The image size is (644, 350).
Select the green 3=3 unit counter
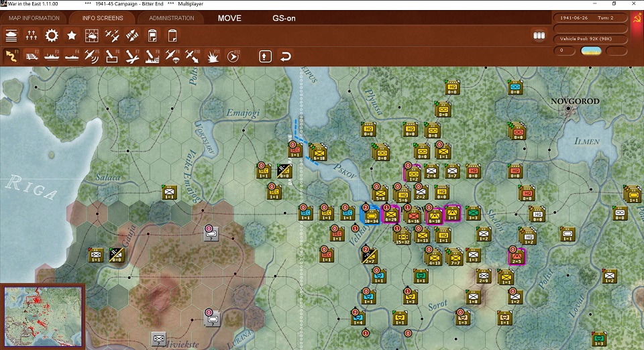click(x=473, y=213)
